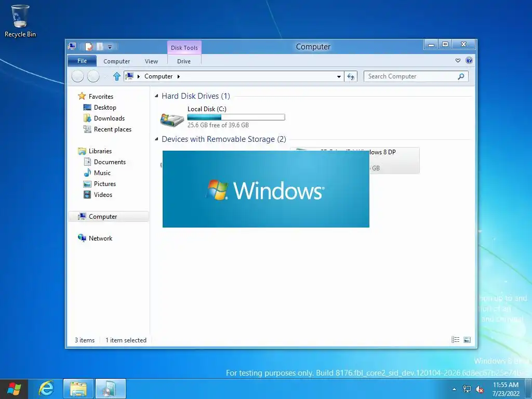Viewport: 532px width, 399px height.
Task: Switch to Details view in status bar
Action: click(455, 340)
